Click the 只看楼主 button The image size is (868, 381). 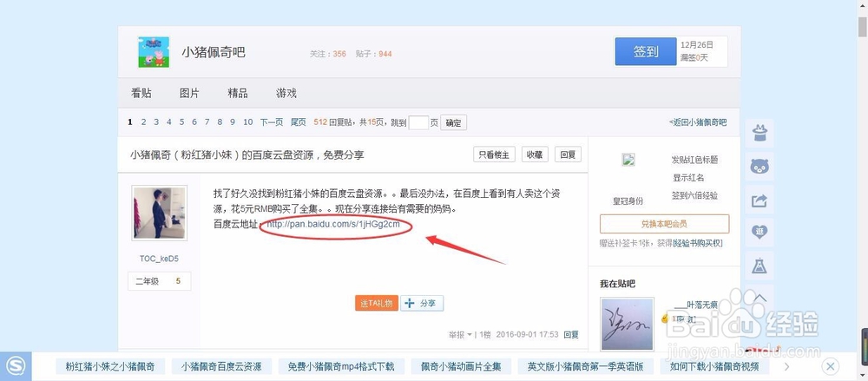495,154
